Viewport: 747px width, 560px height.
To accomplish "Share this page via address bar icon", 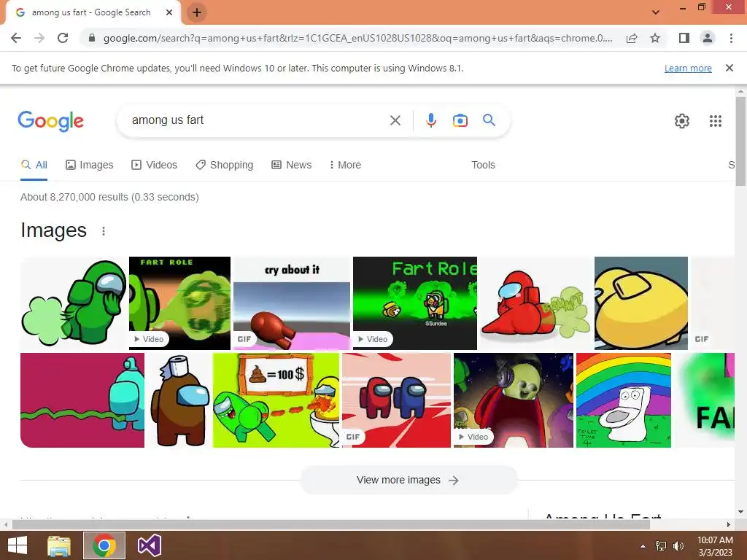I will 632,38.
